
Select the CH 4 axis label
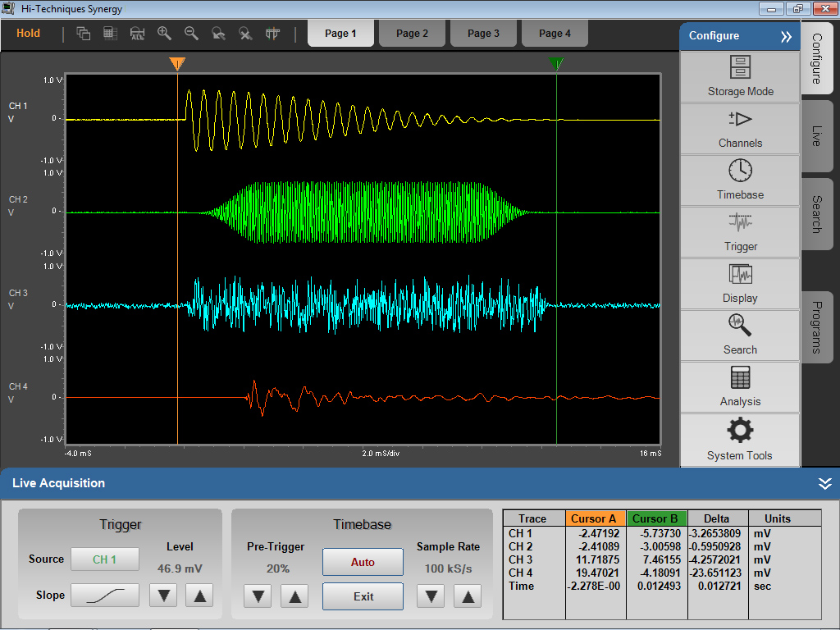tap(18, 386)
